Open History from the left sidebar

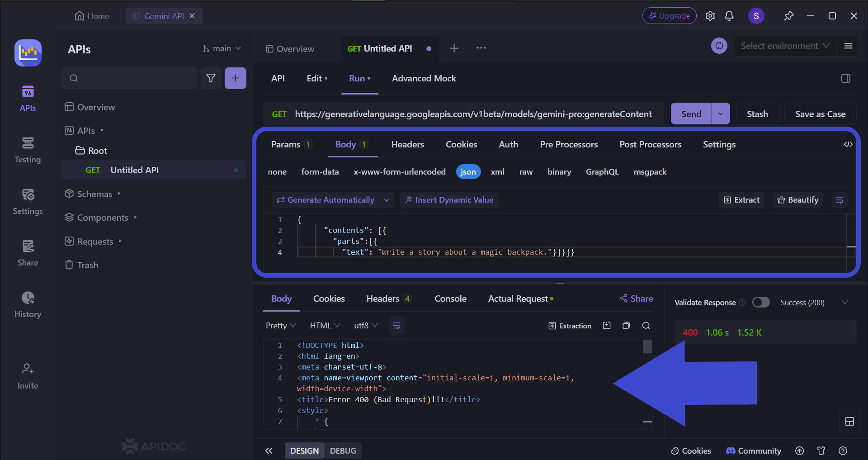tap(28, 304)
